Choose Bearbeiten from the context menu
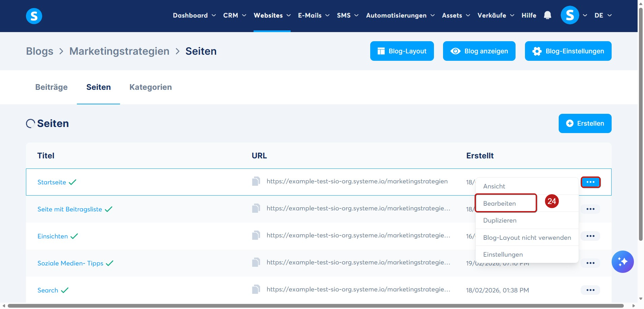Viewport: 644px width, 309px height. tap(527, 203)
